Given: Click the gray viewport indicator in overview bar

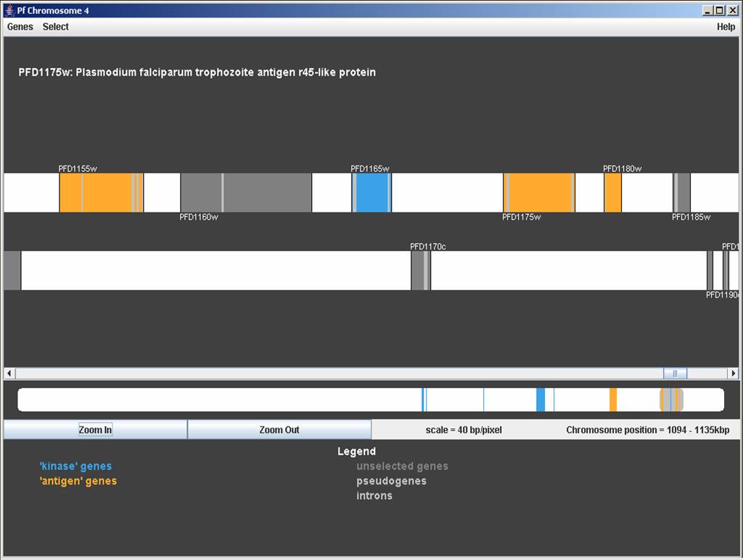Looking at the screenshot, I should tap(671, 400).
